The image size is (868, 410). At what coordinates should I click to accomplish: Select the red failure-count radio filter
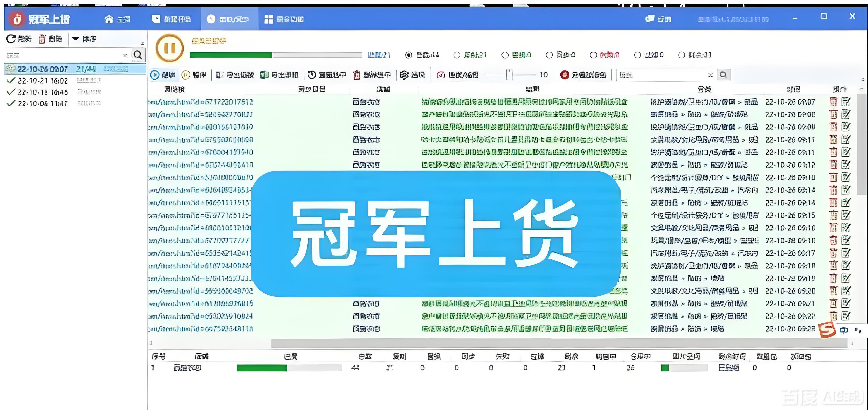[593, 55]
